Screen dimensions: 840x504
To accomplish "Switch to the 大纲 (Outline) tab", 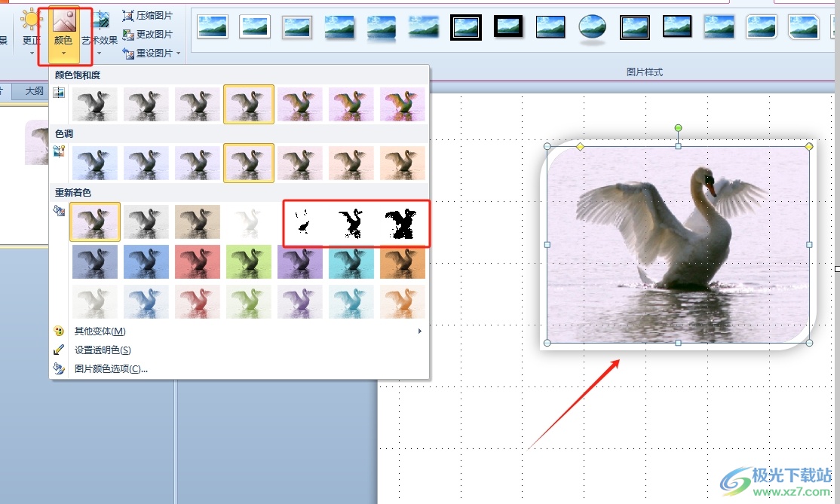I will tap(34, 91).
